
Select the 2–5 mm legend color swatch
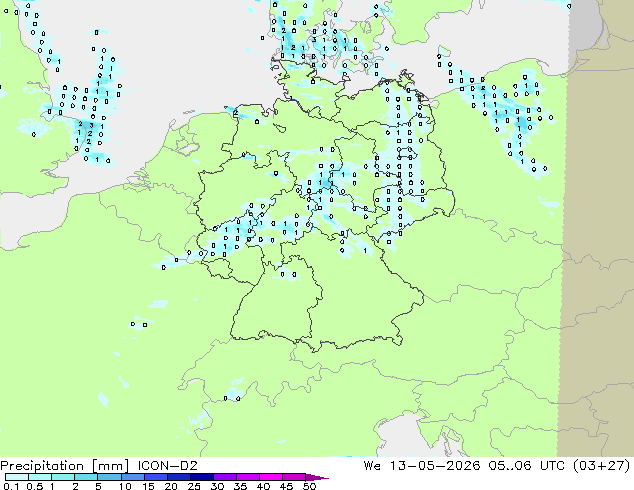click(86, 477)
